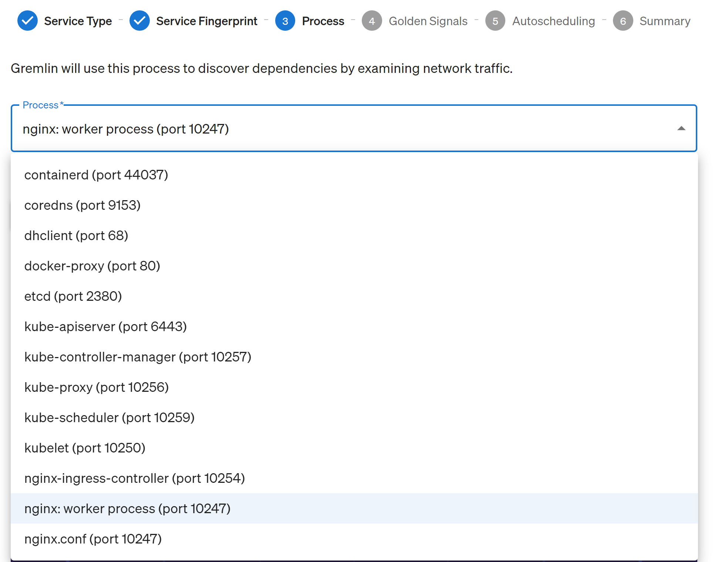
Task: Click the Process combo box field
Action: [354, 128]
